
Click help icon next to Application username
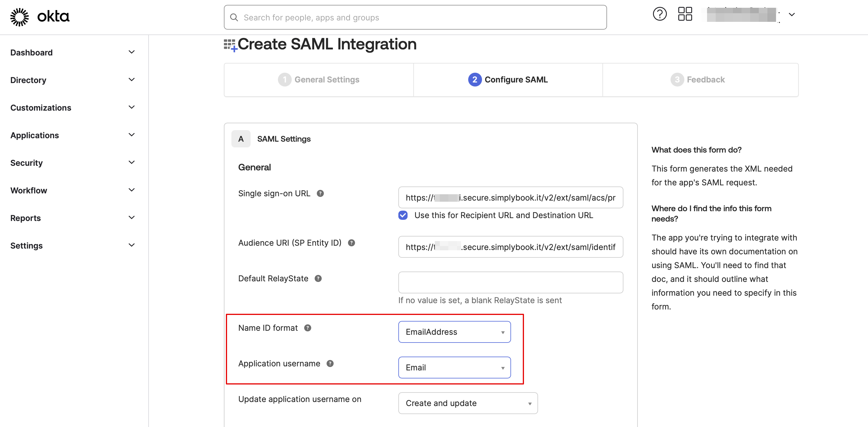tap(330, 364)
